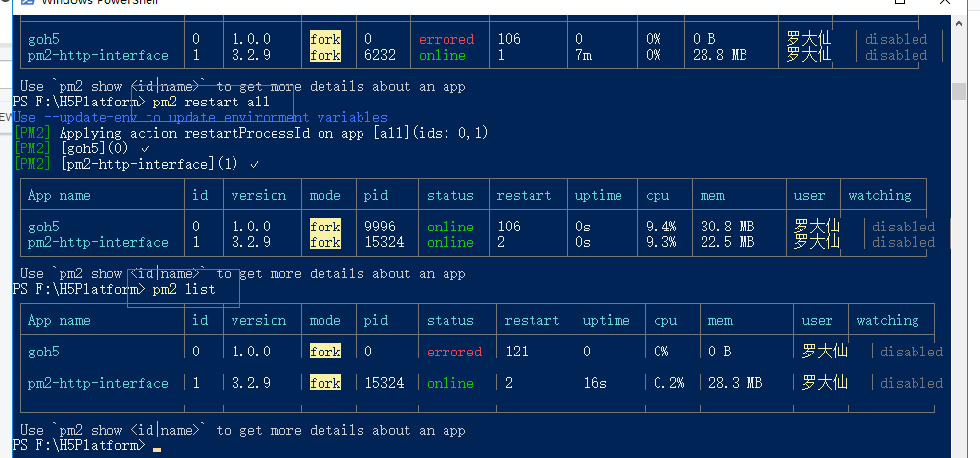Click the '--update-env' hint line
This screenshot has height=458, width=980.
[200, 117]
